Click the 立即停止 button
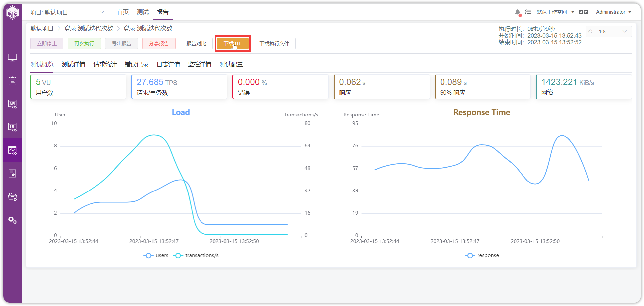 click(x=47, y=44)
